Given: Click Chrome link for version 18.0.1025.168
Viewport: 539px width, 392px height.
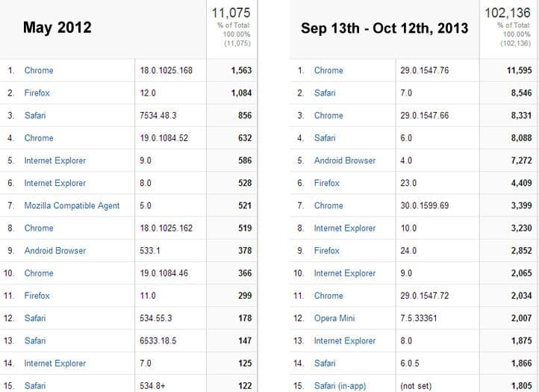Looking at the screenshot, I should coord(39,70).
